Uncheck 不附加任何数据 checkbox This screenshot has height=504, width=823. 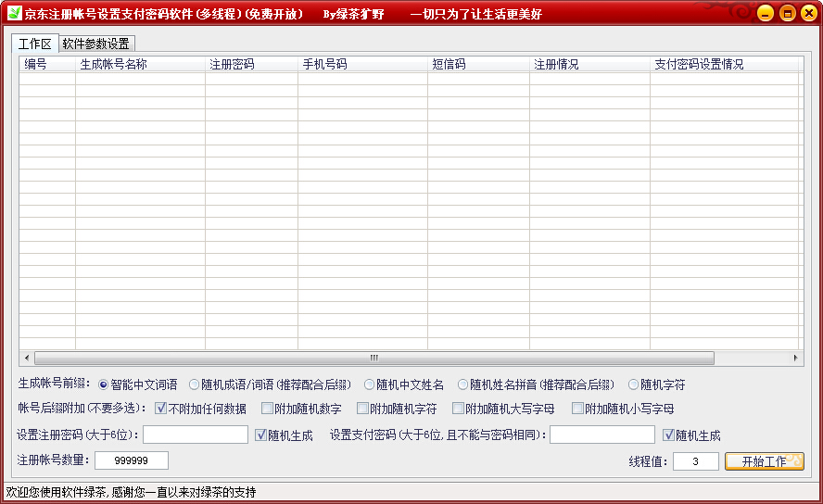[x=160, y=409]
